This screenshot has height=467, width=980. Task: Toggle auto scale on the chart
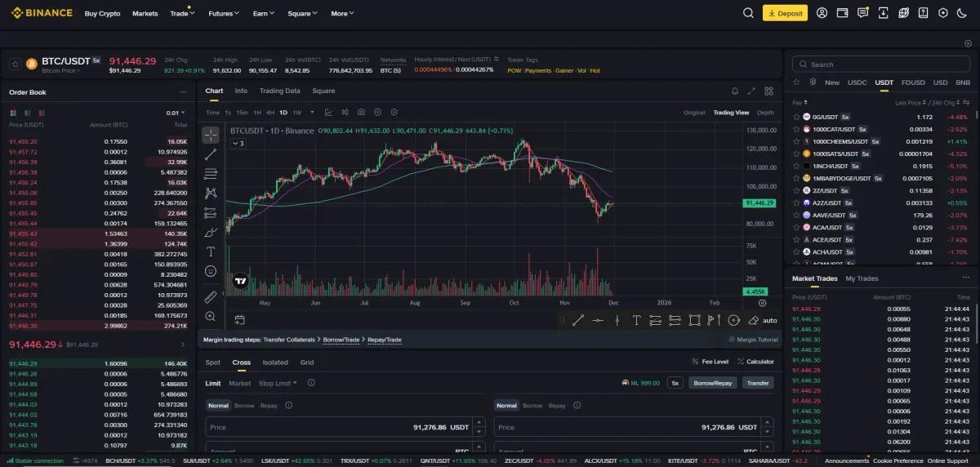pos(770,320)
